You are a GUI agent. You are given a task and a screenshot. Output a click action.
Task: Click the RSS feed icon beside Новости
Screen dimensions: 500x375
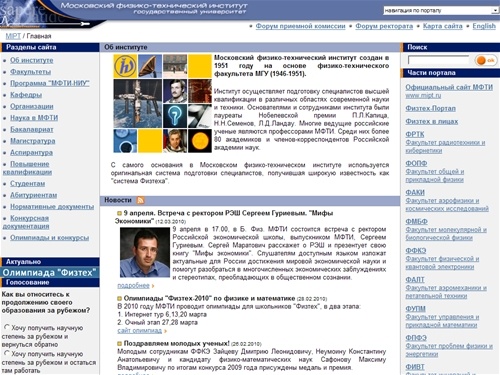pyautogui.click(x=140, y=200)
